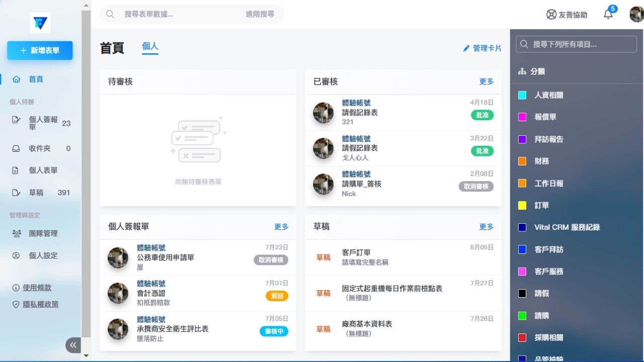The image size is (644, 362).
Task: Click the sidebar scrollbar down arrow
Action: (86, 356)
